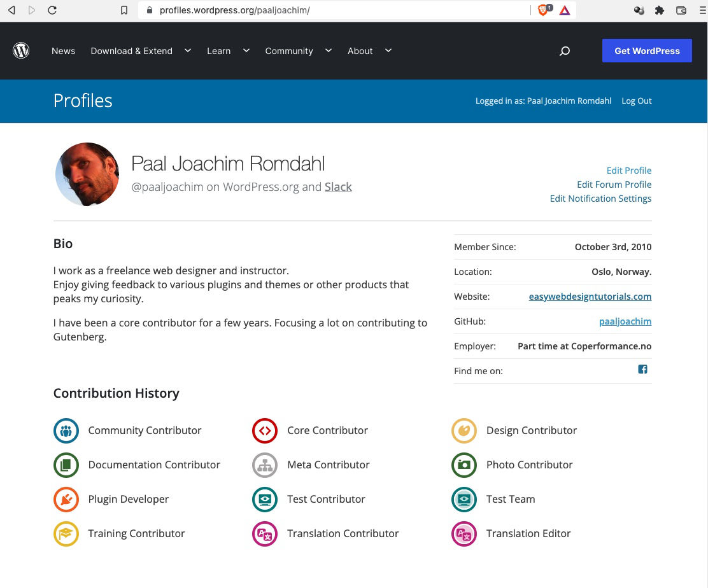Open the Edit Profile link
This screenshot has width=708, height=588.
click(x=628, y=171)
